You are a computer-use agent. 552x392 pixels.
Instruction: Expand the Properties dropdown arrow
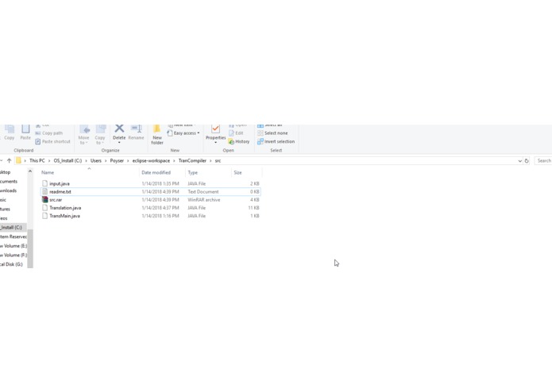tap(215, 142)
